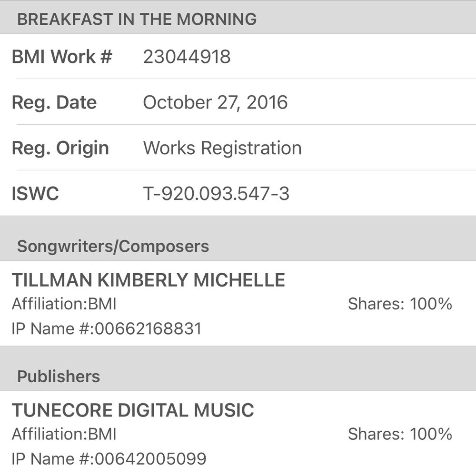Tap the BREAKFAST IN THE MORNING title header
Screen dimensions: 476x476
point(137,20)
